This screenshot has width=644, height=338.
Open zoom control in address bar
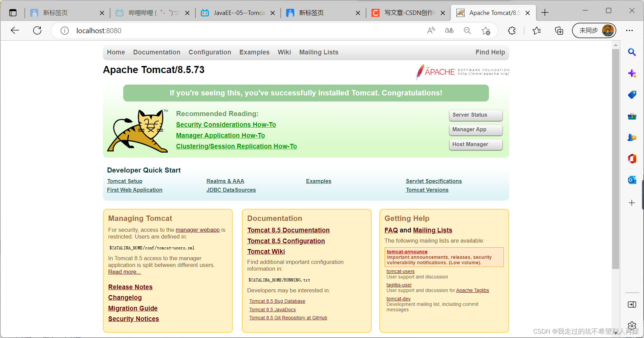[x=467, y=30]
